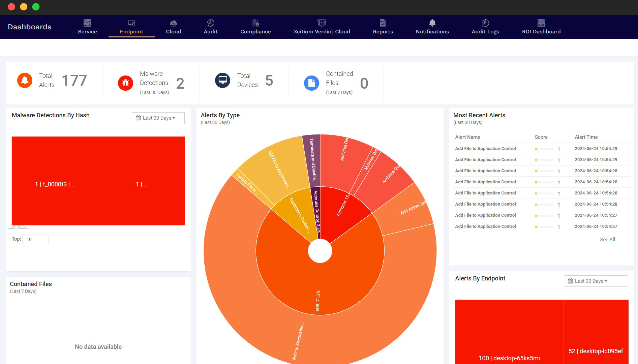The width and height of the screenshot is (638, 364).
Task: Select the Cloud dashboard icon
Action: pos(173,23)
